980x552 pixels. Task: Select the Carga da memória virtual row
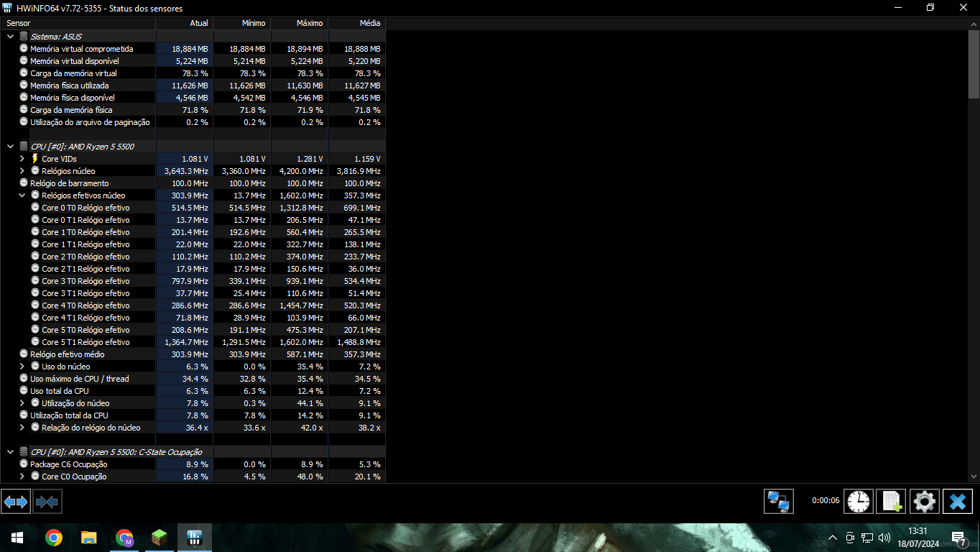193,73
